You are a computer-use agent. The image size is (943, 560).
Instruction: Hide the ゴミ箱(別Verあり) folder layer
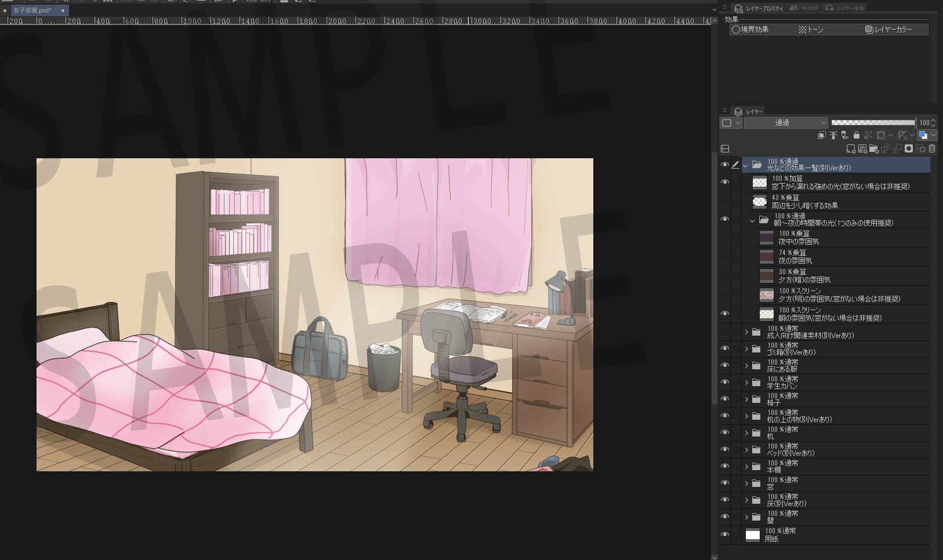tap(724, 348)
